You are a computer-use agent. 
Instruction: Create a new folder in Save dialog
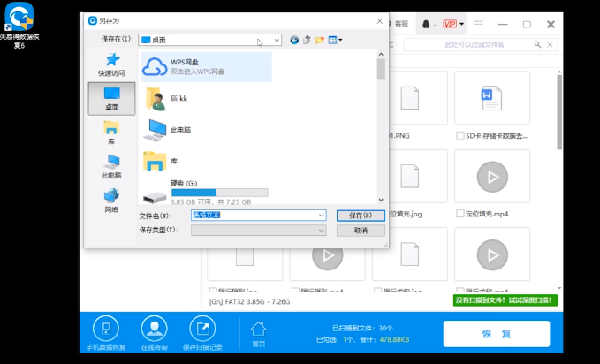[x=320, y=40]
